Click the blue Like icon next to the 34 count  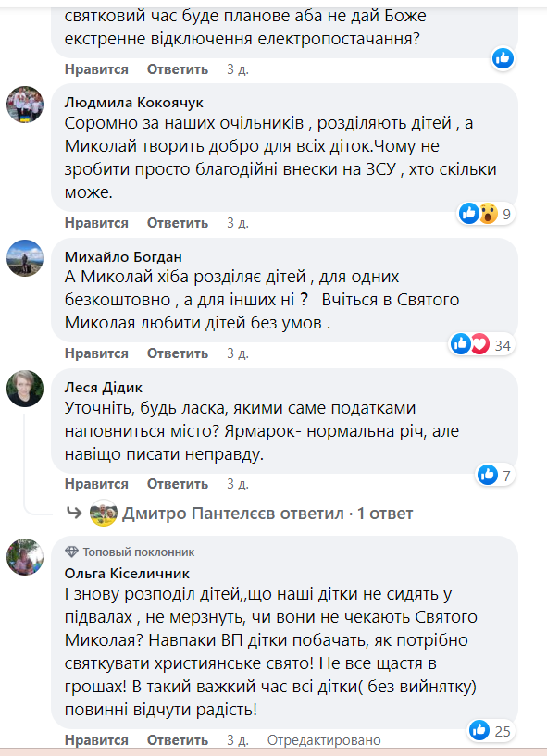pyautogui.click(x=459, y=341)
